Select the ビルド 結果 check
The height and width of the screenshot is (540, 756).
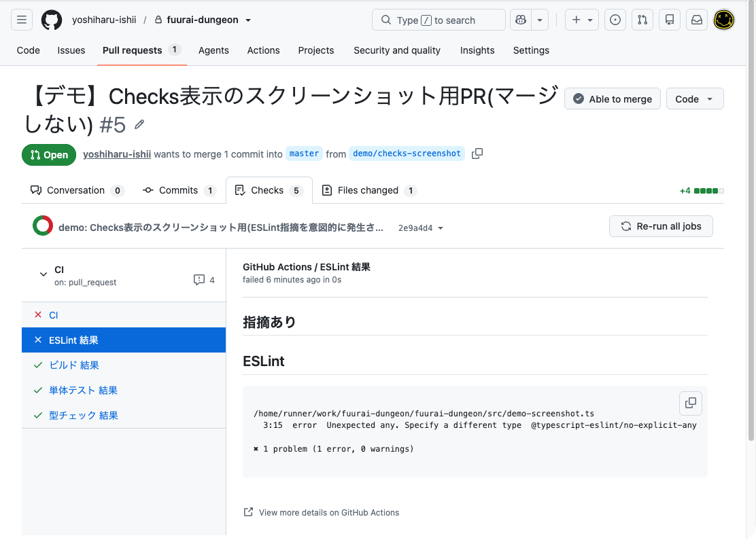124,365
